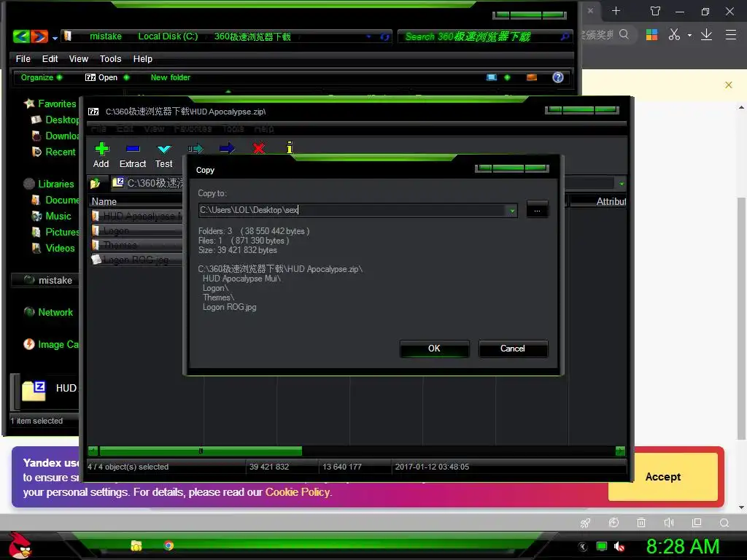Dismiss the browser yellow notification bar

[x=729, y=85]
